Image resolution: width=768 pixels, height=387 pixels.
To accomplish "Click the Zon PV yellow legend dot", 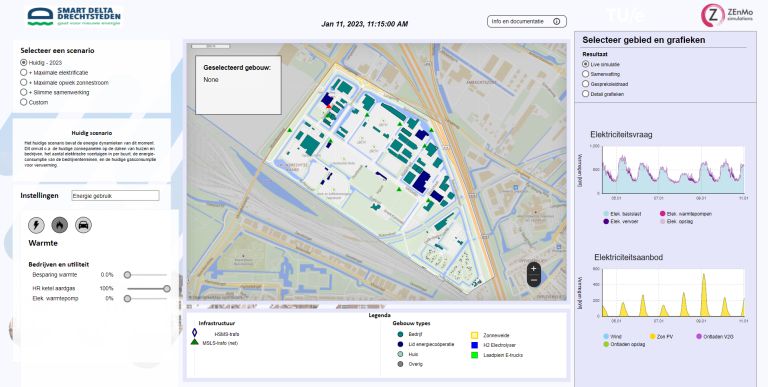I will click(x=652, y=337).
